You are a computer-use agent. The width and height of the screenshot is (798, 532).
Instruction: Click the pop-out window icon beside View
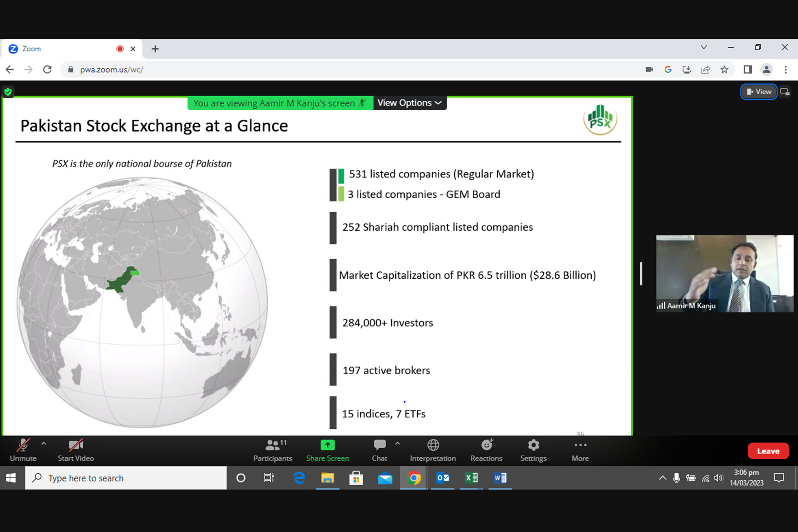(785, 92)
